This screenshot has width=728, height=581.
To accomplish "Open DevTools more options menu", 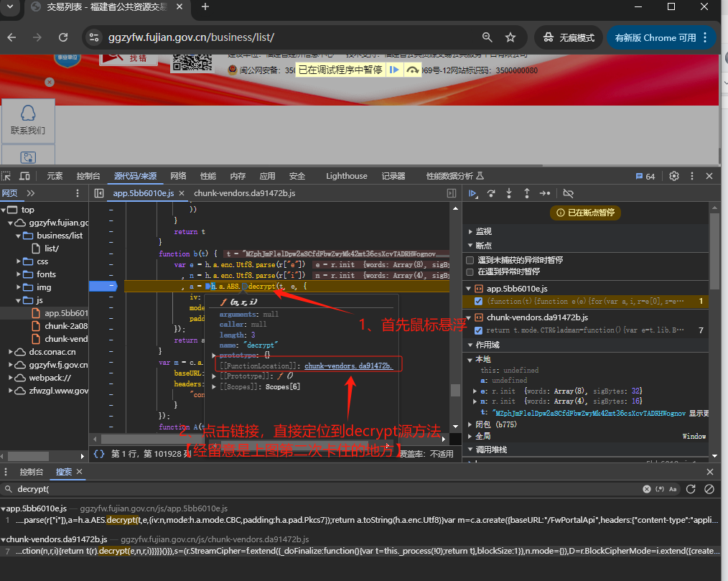I will [x=692, y=176].
